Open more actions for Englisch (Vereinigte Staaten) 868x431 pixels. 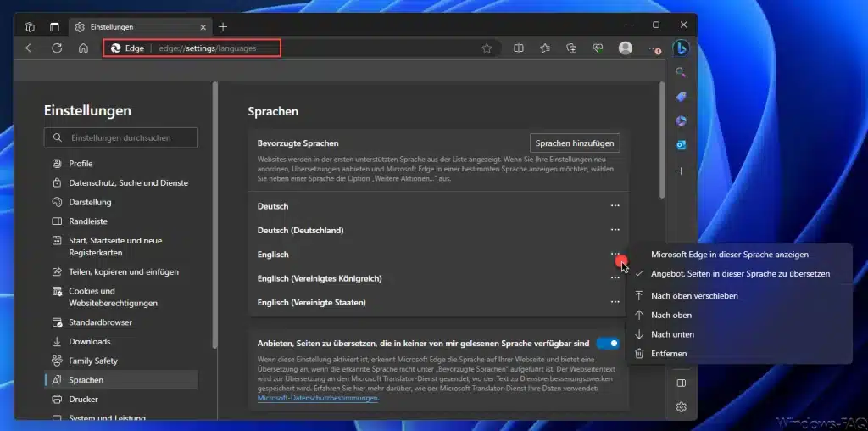point(615,302)
